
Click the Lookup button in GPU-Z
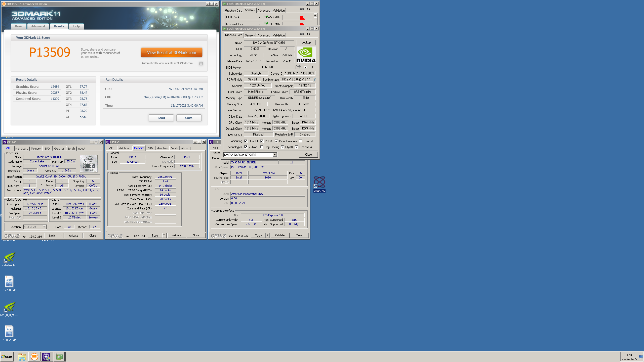pos(306,42)
